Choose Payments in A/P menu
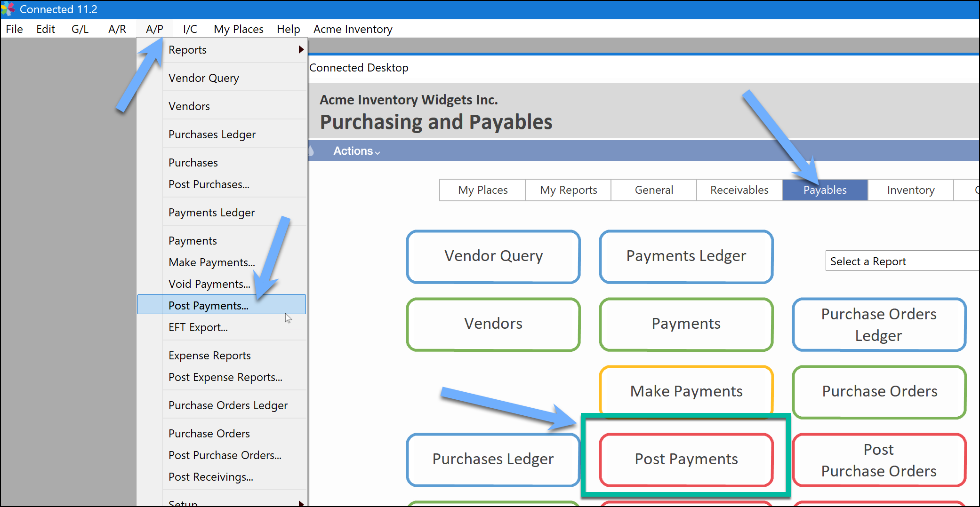This screenshot has height=507, width=980. [x=222, y=241]
